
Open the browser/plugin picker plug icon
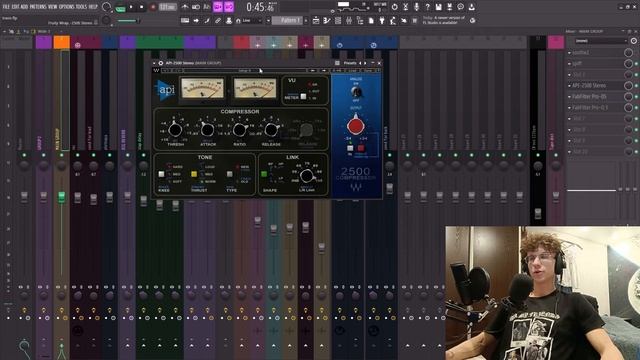pyautogui.click(x=382, y=20)
